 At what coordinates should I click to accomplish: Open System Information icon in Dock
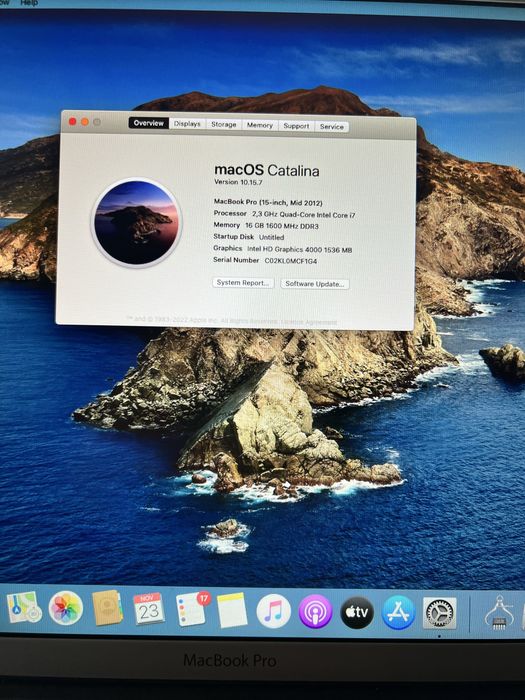click(x=499, y=613)
